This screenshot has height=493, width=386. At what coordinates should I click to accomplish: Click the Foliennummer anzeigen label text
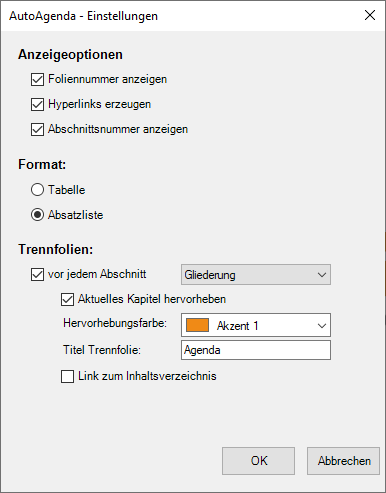point(107,79)
